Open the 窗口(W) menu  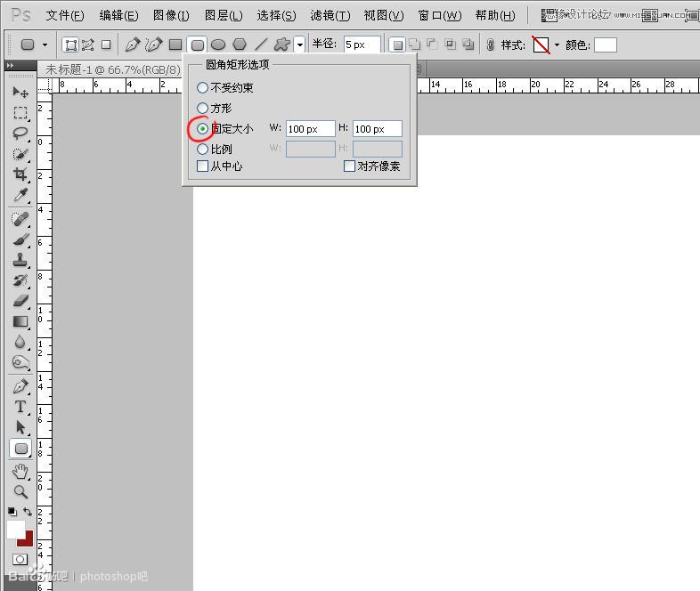pyautogui.click(x=440, y=16)
